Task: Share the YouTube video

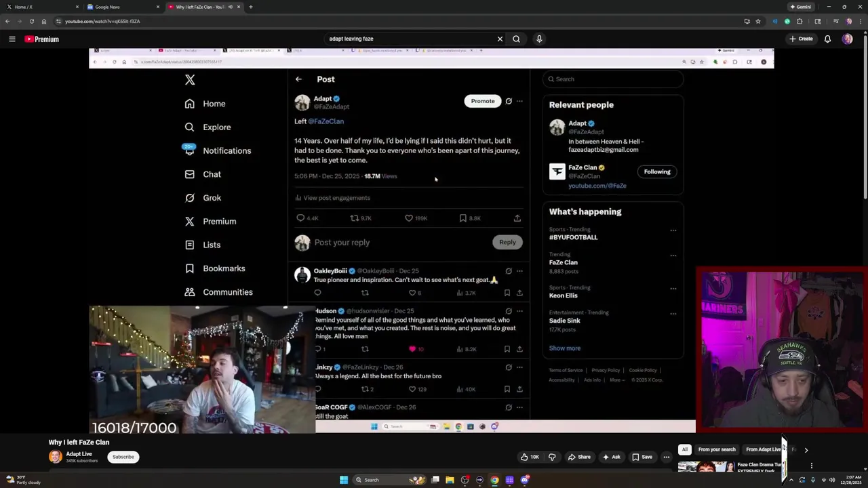Action: [579, 457]
